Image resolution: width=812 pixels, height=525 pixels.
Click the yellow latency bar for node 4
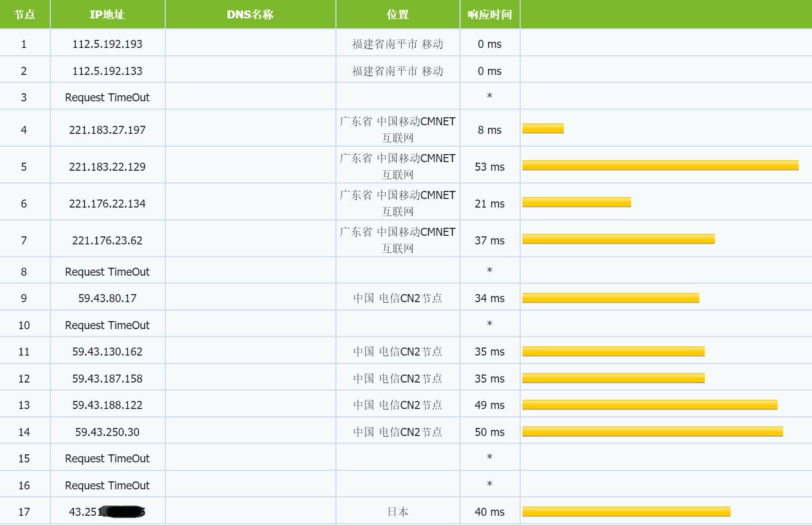pyautogui.click(x=543, y=128)
